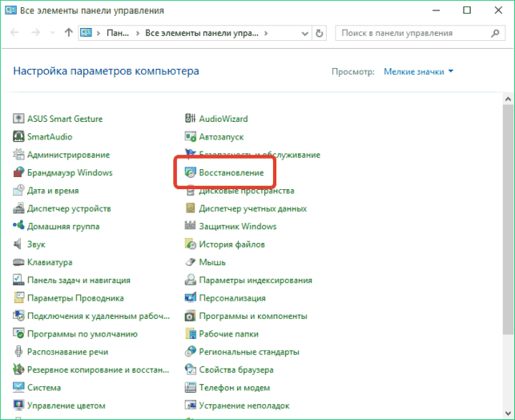Click the Параметры индексирования icon
Viewport: 515px width, 420px height.
190,280
